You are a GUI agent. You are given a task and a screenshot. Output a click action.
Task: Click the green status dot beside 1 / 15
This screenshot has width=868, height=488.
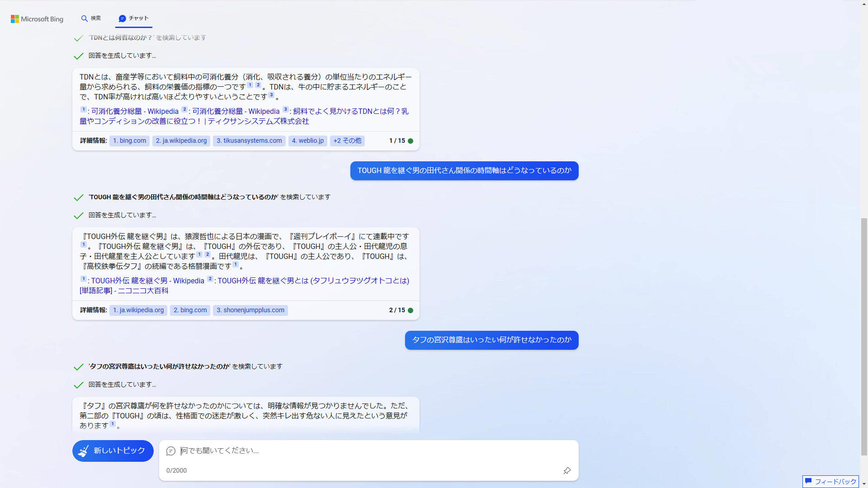(410, 141)
